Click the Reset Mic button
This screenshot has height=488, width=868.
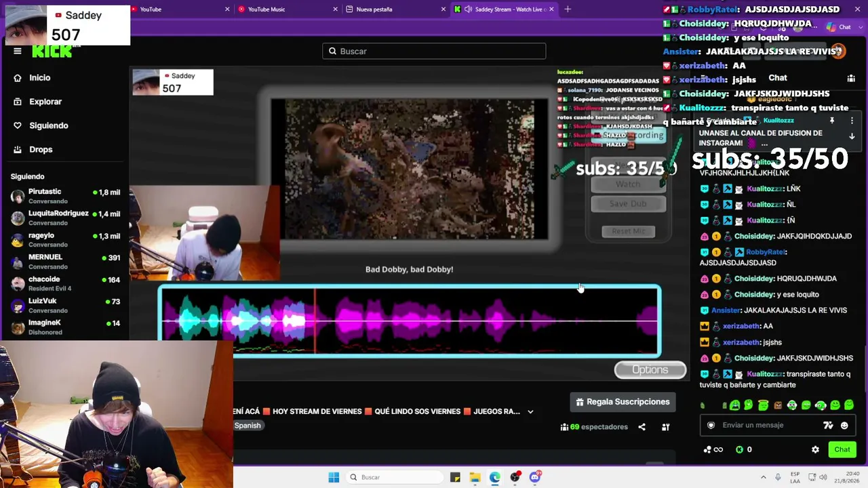coord(629,231)
